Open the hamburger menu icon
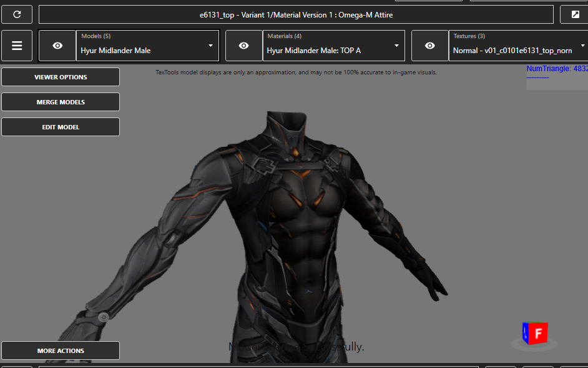Screen dimensions: 588x368 pyautogui.click(x=17, y=46)
